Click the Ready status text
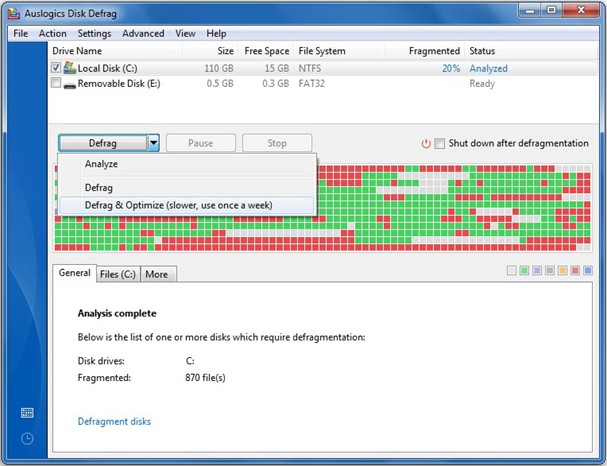This screenshot has height=466, width=607. (482, 84)
